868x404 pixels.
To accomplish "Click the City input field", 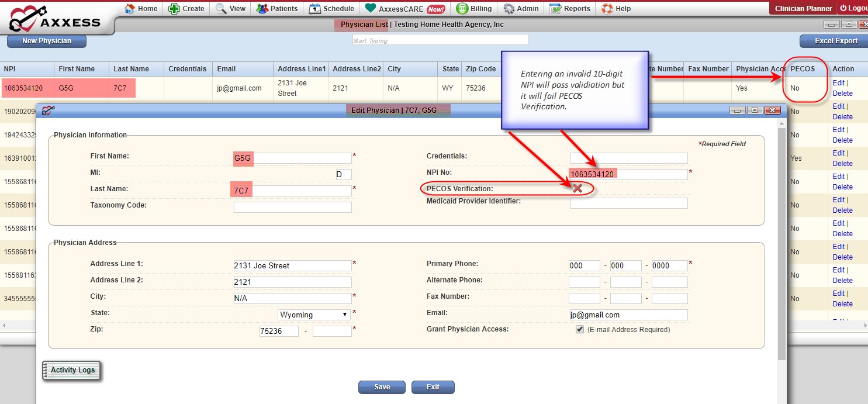I will (292, 298).
